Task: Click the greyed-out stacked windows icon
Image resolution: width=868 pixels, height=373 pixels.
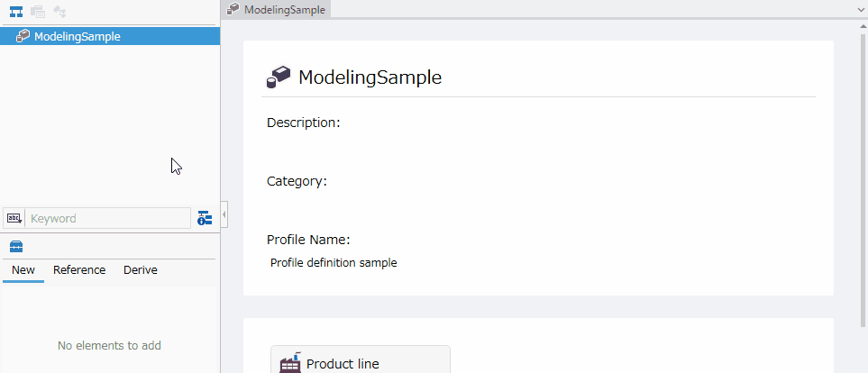Action: 38,11
